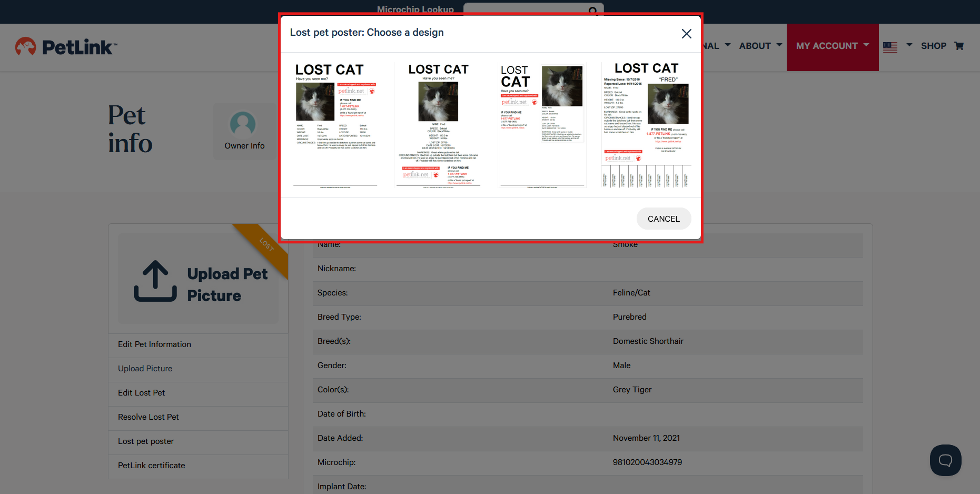Image resolution: width=980 pixels, height=494 pixels.
Task: Open the My Account menu
Action: [833, 47]
